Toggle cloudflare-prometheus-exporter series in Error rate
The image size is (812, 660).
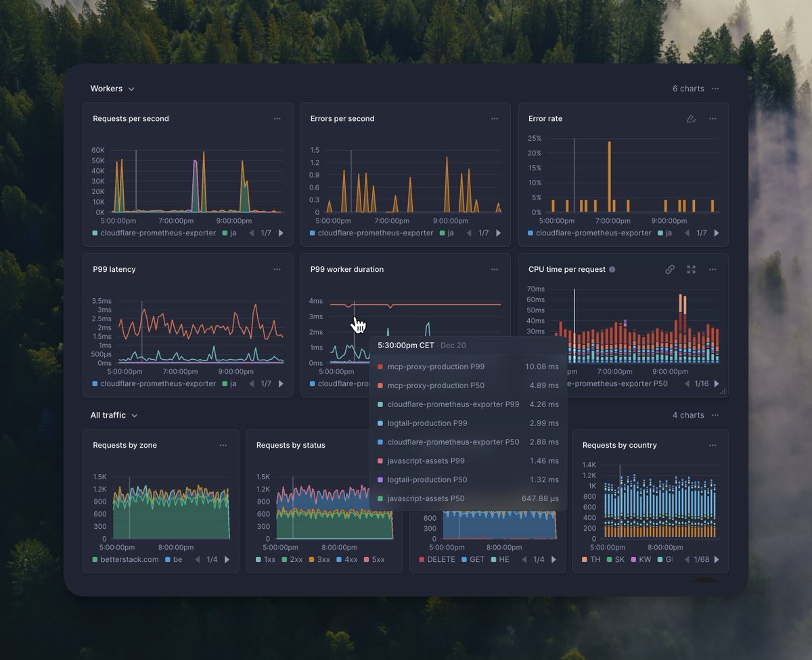590,233
